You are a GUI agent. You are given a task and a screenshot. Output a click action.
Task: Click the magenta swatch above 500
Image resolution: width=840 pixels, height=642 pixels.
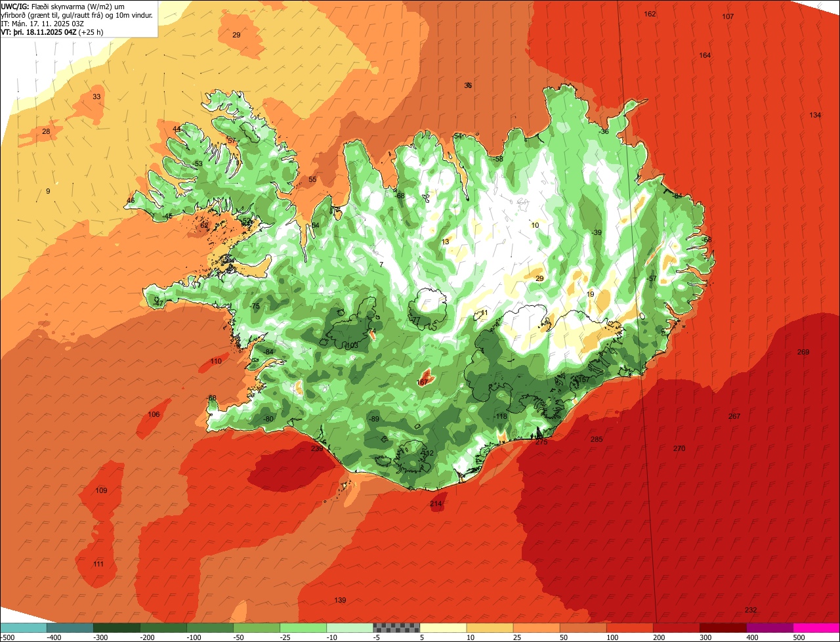pos(816,628)
